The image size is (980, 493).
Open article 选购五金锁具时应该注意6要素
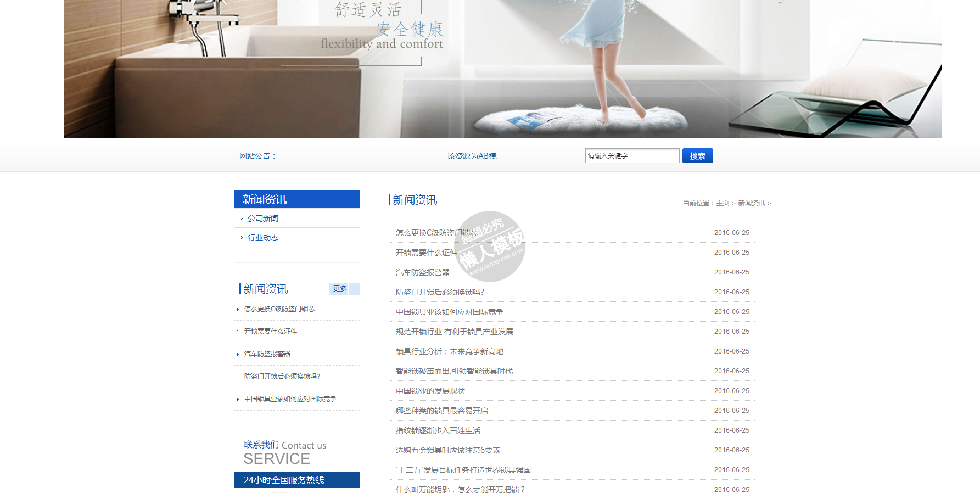pyautogui.click(x=447, y=450)
